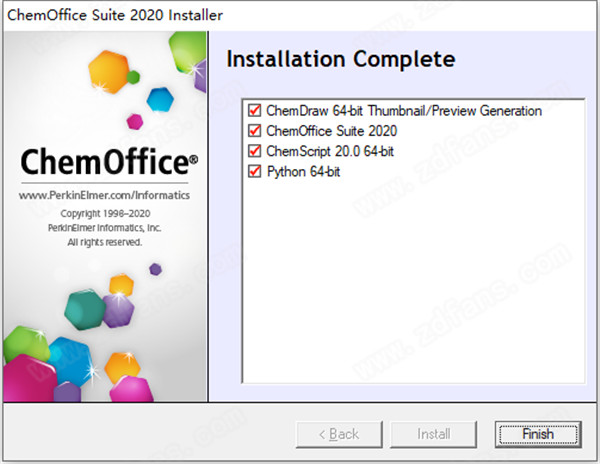Toggle the Python 64-bit checkbox
Viewport: 600px width, 464px height.
click(x=253, y=171)
